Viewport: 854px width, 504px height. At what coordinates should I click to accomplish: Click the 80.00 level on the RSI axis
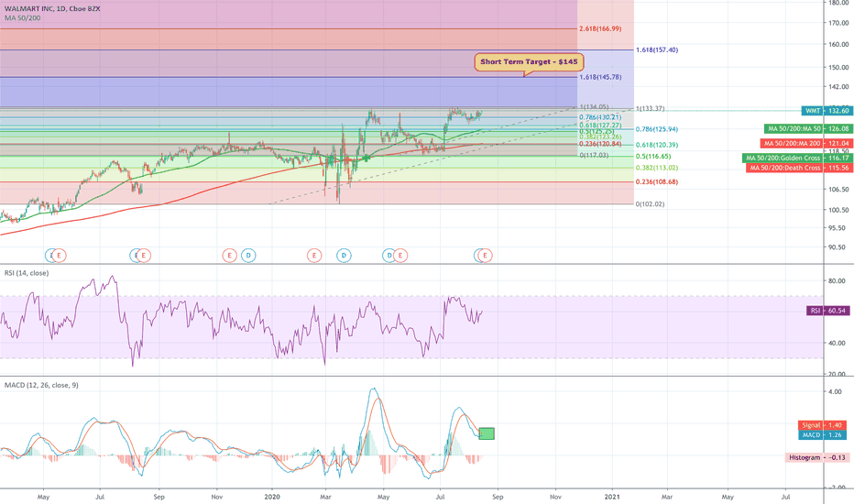pos(837,281)
